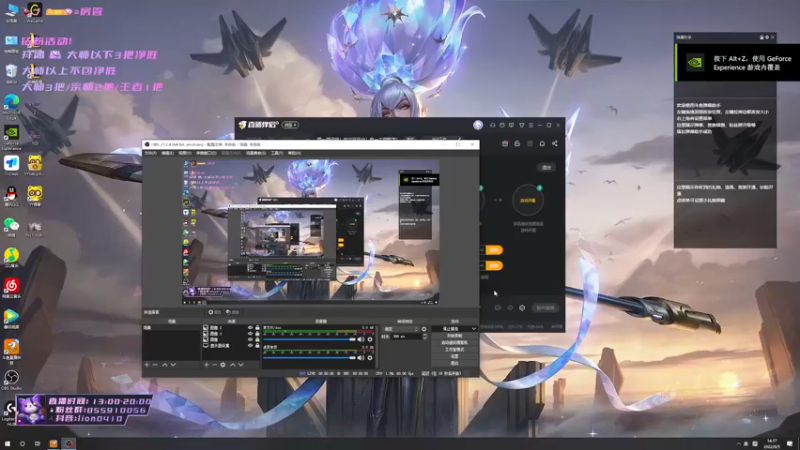This screenshot has height=450, width=800.
Task: Move the scene down in OBS Scenes panel
Action: 173,365
